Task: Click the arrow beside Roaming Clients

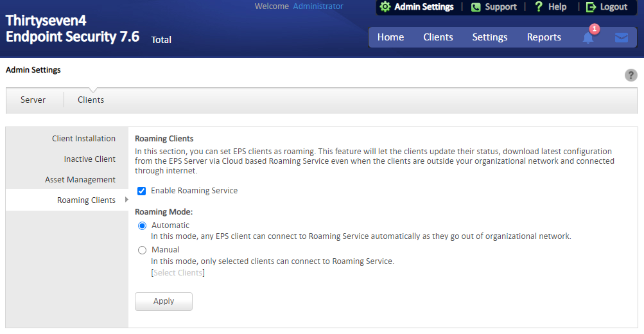Action: pos(126,200)
